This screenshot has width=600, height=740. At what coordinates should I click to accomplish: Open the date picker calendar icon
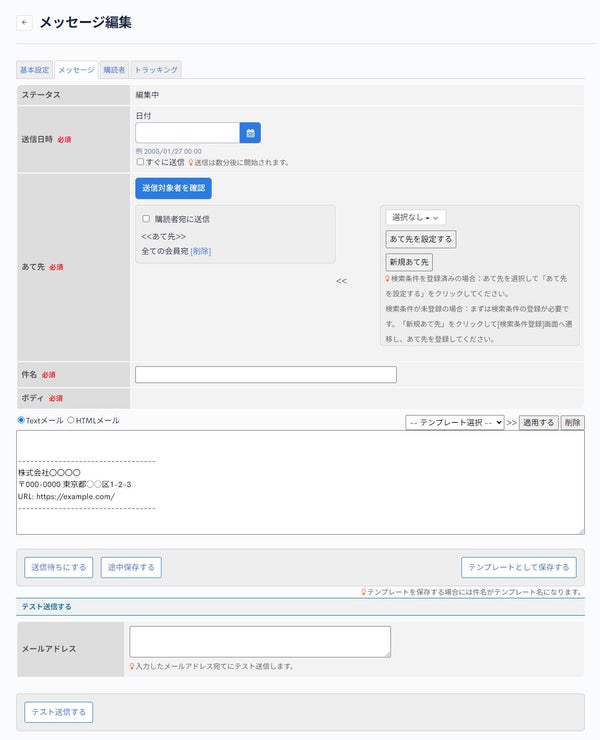(x=250, y=133)
